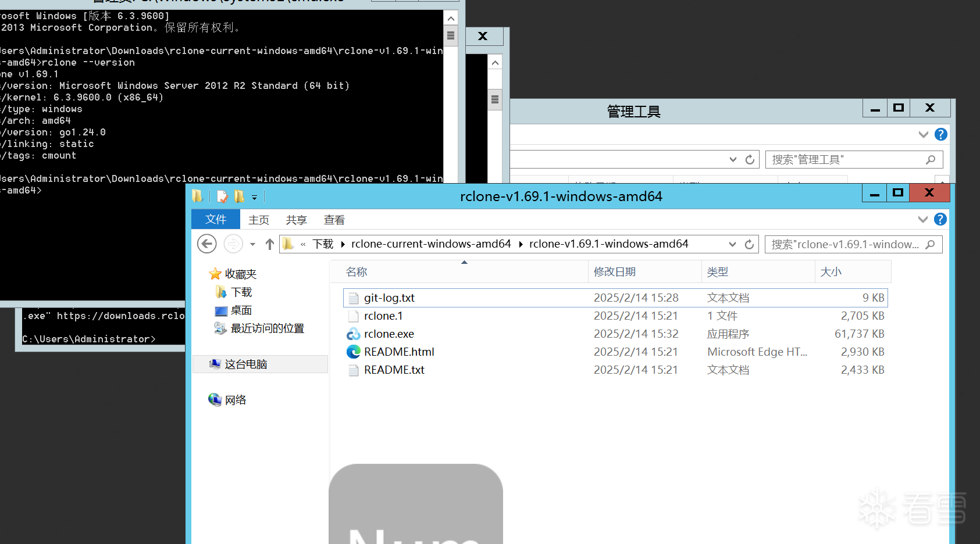Switch to the 主页 ribbon tab

click(259, 220)
